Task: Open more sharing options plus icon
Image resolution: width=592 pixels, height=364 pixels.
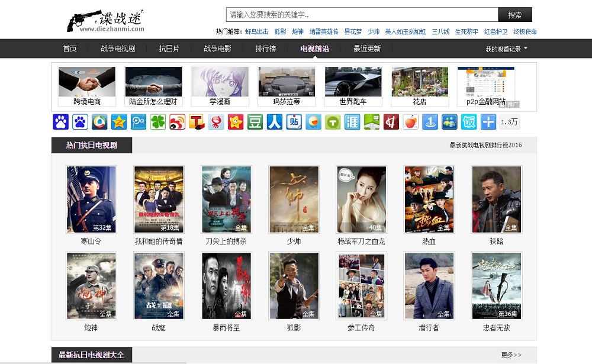Action: 488,122
